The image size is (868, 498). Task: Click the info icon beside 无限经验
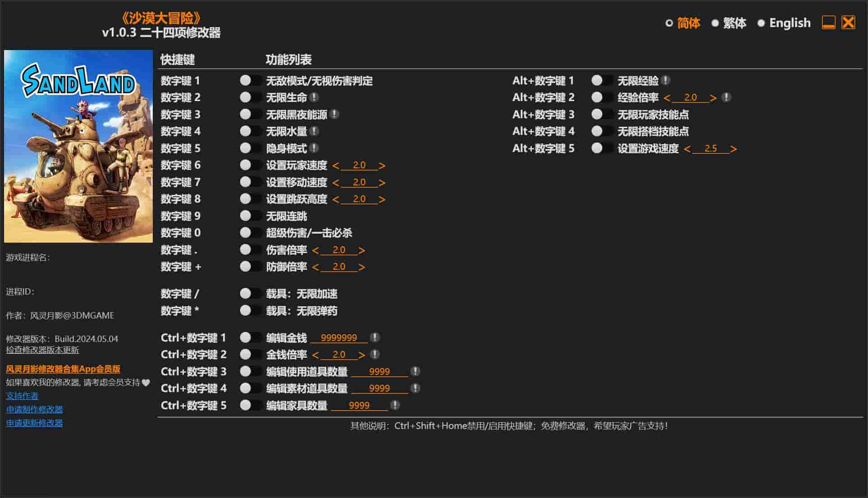pyautogui.click(x=666, y=81)
